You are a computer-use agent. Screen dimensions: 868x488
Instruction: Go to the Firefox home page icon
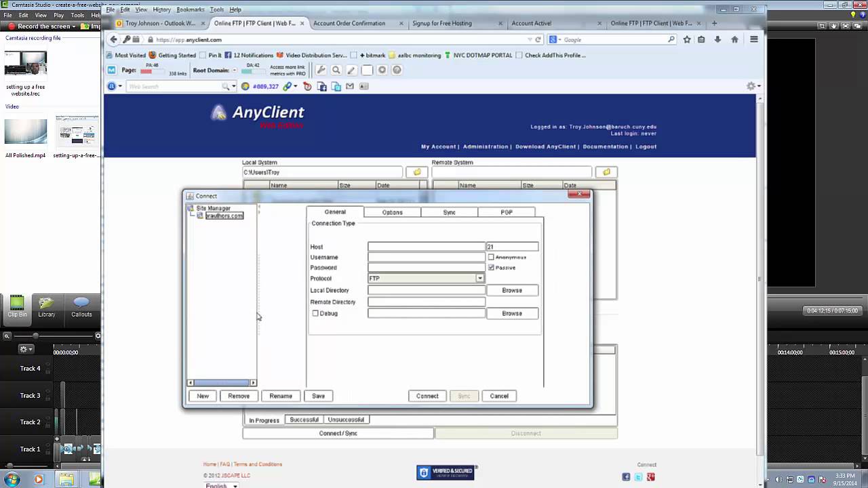[734, 39]
